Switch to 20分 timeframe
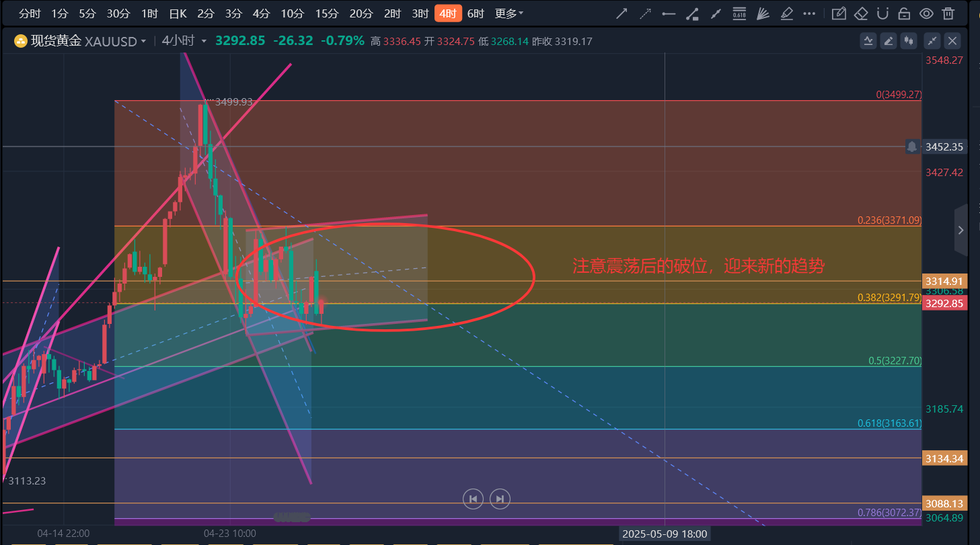The image size is (980, 545). [361, 13]
